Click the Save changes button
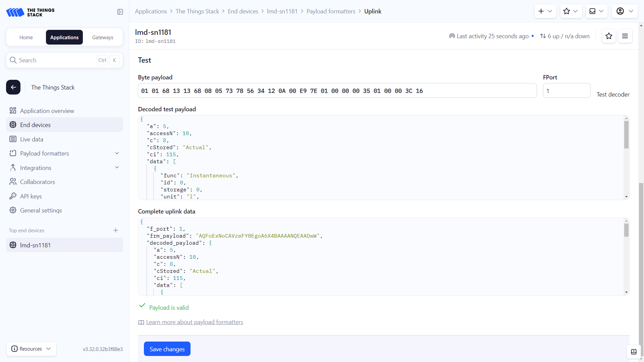 [x=167, y=349]
